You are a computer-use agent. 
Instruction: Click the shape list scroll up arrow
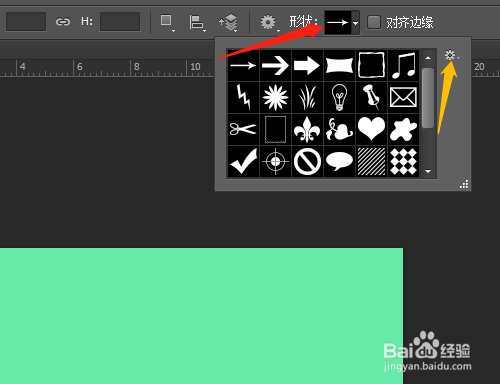428,58
